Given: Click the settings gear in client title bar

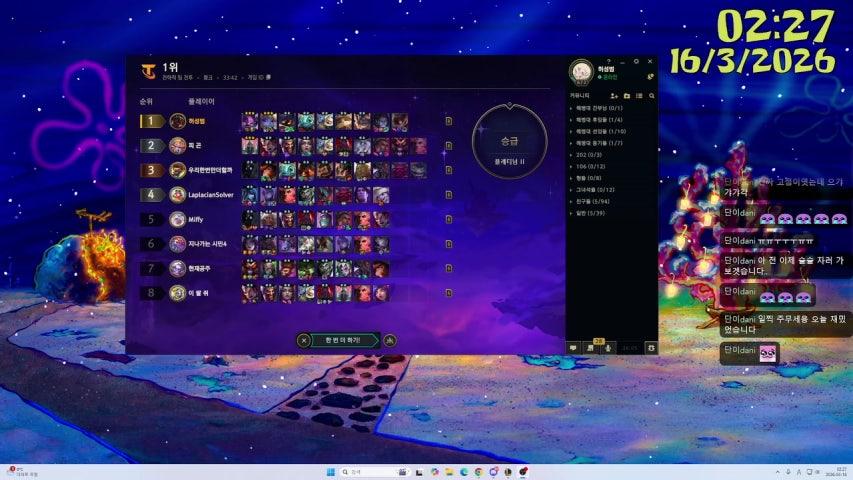Looking at the screenshot, I should (636, 62).
